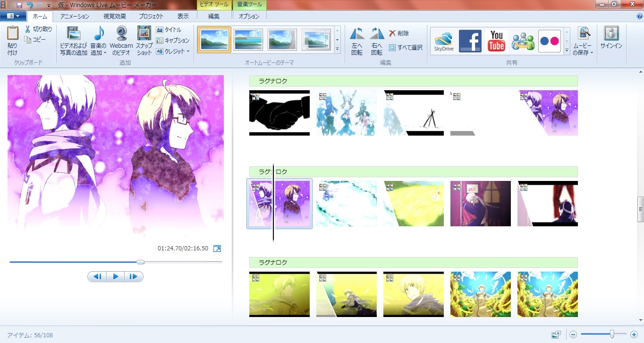
Task: Open the ムービーの保存 dropdown
Action: [x=584, y=49]
